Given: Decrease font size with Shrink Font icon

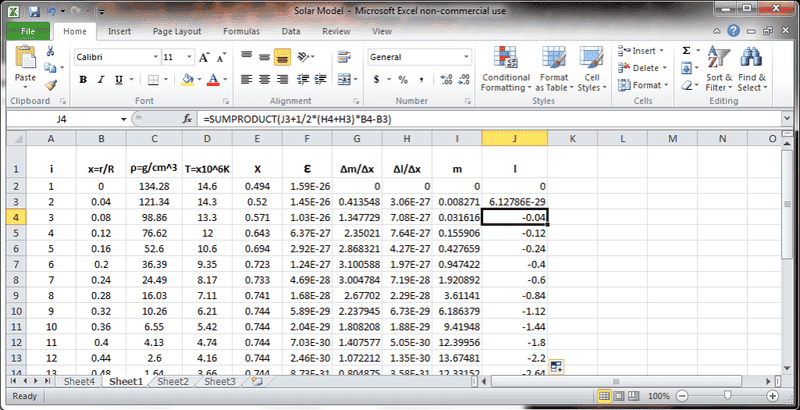Looking at the screenshot, I should tap(221, 57).
